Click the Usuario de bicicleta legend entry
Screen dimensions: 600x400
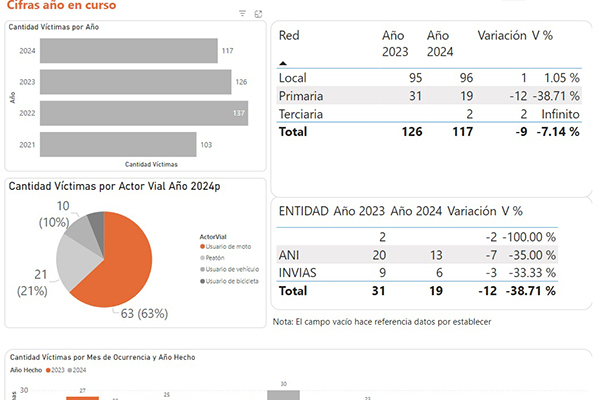tap(229, 281)
